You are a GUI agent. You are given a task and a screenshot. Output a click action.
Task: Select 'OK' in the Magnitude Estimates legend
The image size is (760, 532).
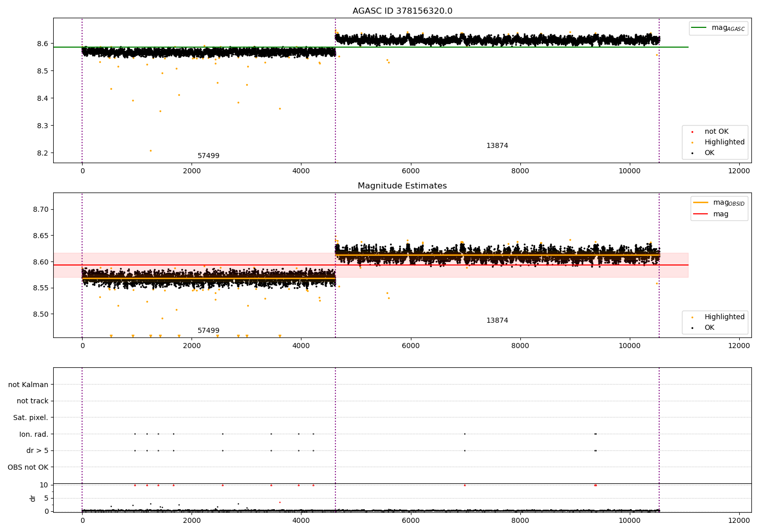coord(709,328)
